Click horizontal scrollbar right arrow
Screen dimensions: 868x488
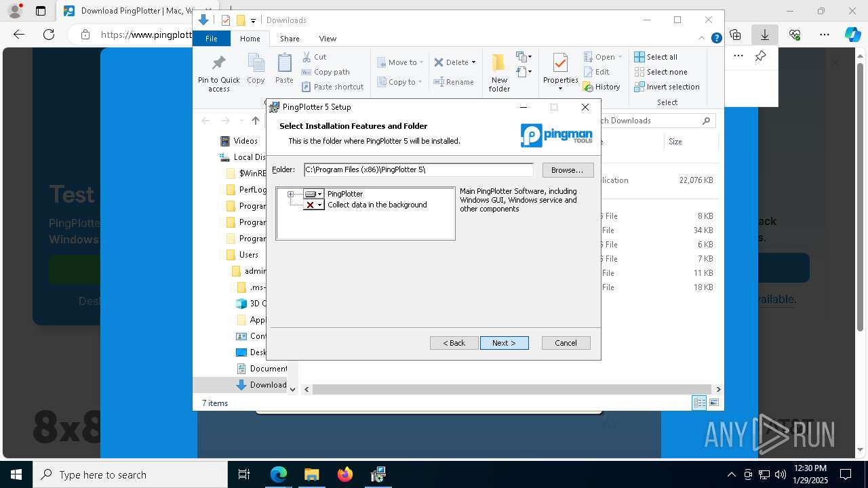click(718, 389)
